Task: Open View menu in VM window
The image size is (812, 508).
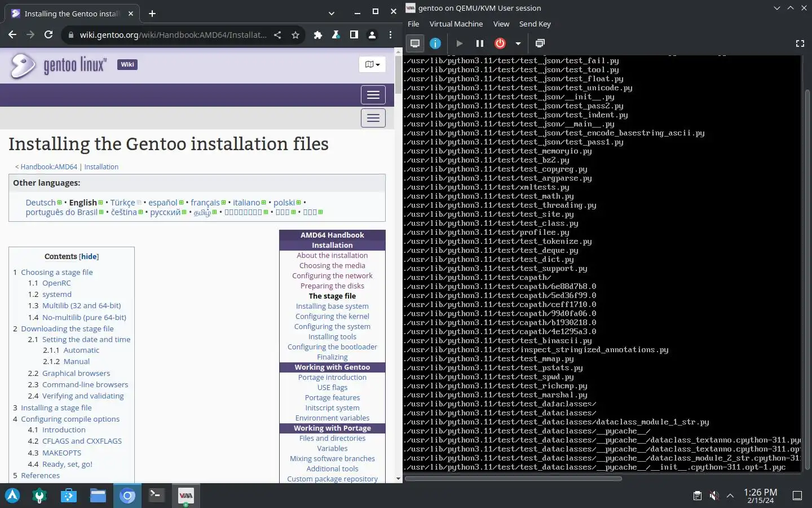Action: pyautogui.click(x=501, y=24)
